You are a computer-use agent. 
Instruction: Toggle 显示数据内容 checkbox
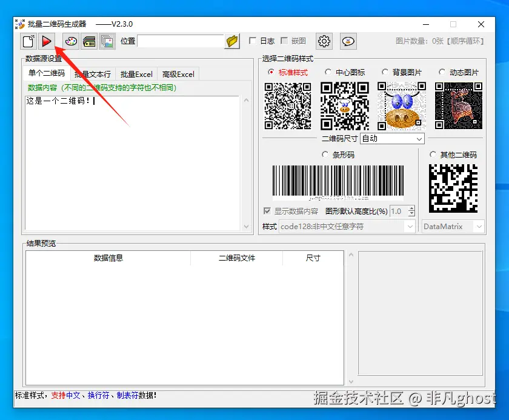click(267, 211)
